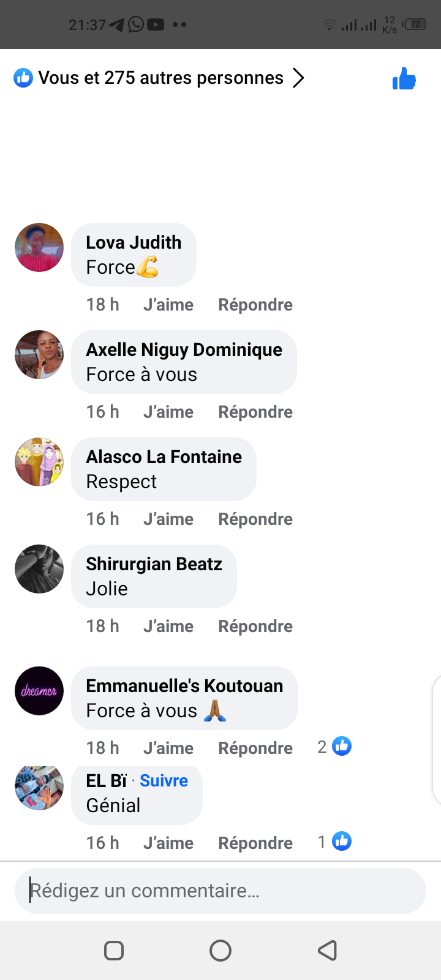441x980 pixels.
Task: Open the reactions list chevron arrow
Action: point(298,78)
